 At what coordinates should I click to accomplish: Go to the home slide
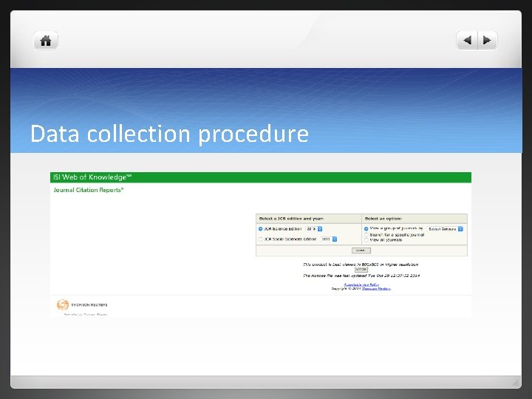[x=46, y=41]
